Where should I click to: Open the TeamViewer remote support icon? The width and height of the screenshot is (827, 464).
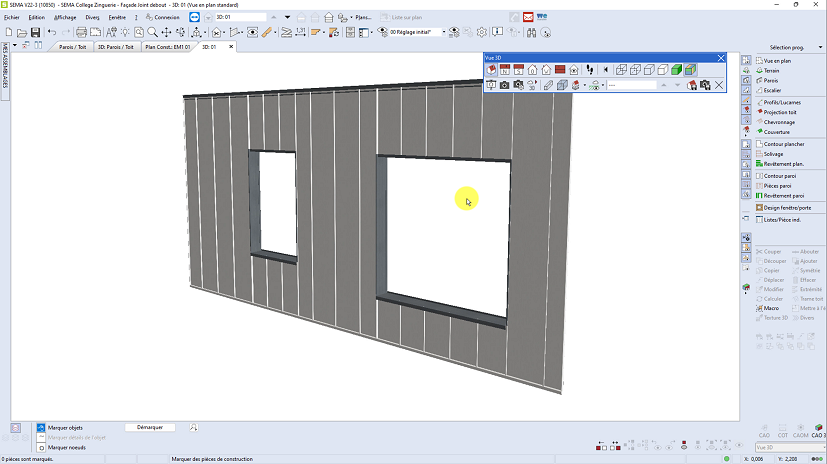click(x=194, y=17)
